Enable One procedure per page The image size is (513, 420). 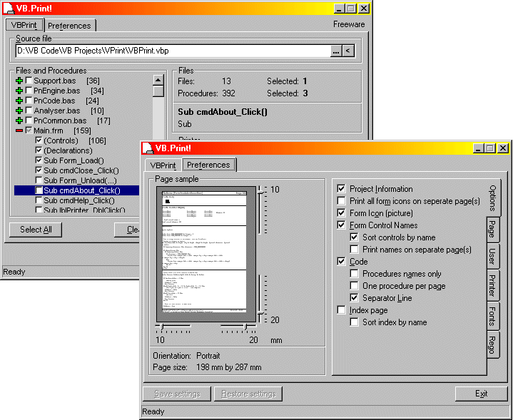pos(354,285)
